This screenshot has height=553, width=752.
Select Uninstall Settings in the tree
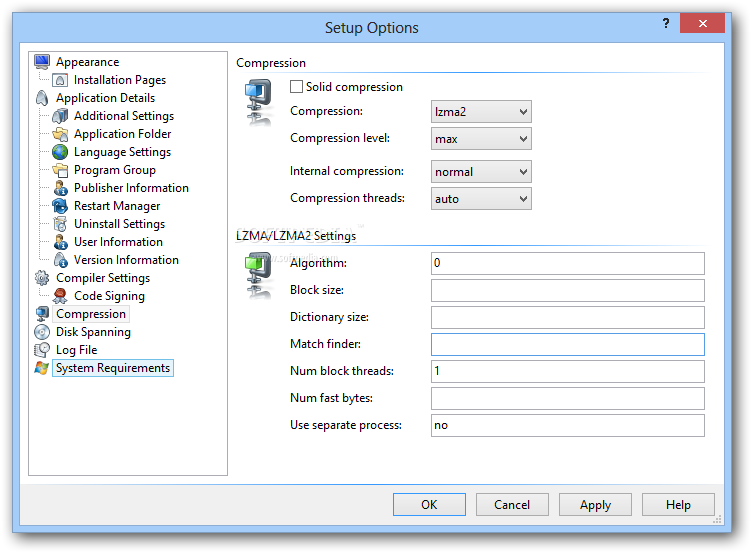[x=119, y=224]
